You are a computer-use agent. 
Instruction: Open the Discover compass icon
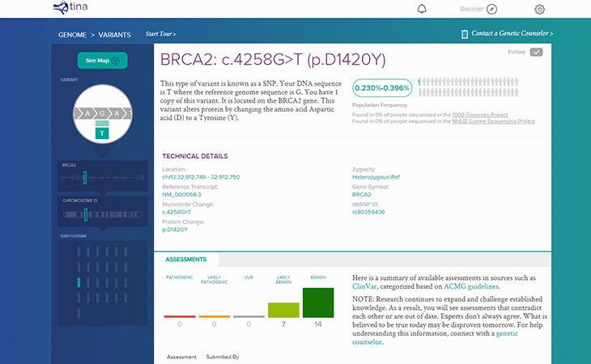pos(491,9)
